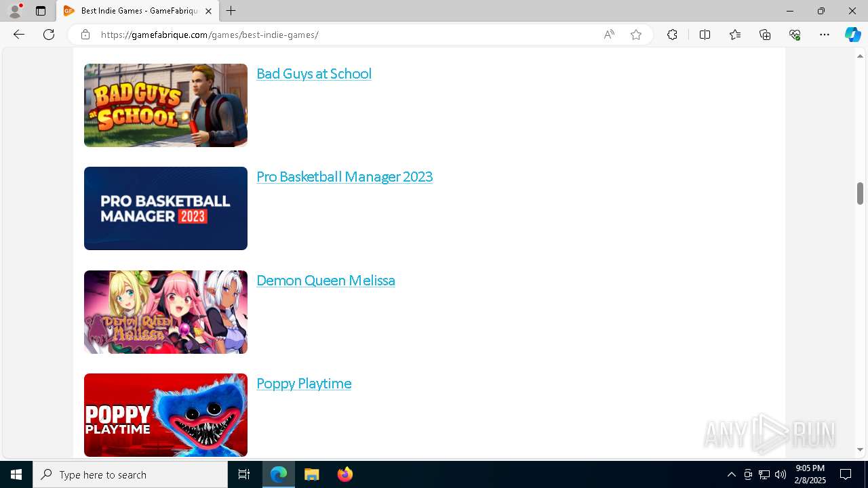868x488 pixels.
Task: Open the tab actions menu icon
Action: [41, 11]
